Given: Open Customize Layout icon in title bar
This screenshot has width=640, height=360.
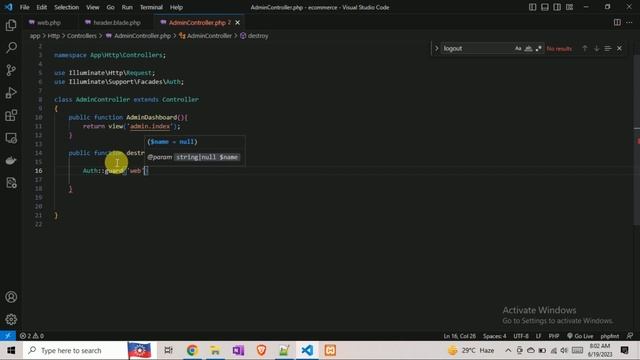Looking at the screenshot, I should (x=569, y=7).
